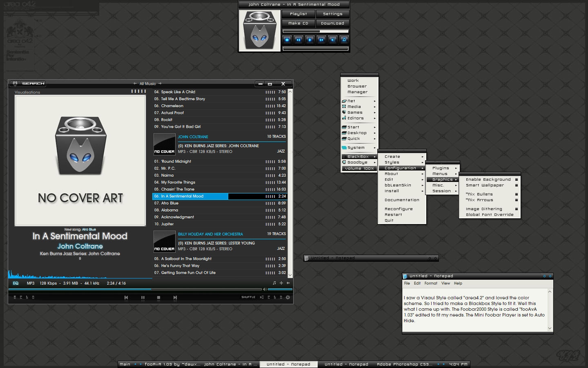Switch to Adobe Photoshop CS3 in taskbar
Screen dimensions: 588x368
(x=404, y=364)
